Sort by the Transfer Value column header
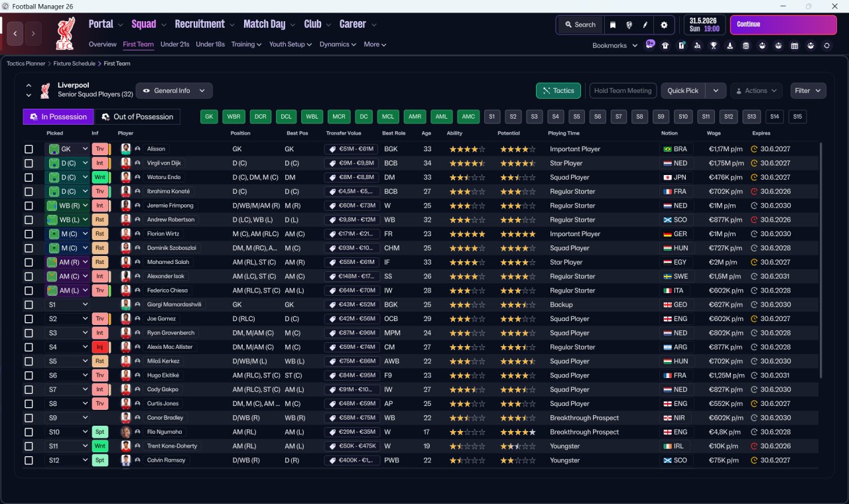Image resolution: width=849 pixels, height=504 pixels. (344, 133)
